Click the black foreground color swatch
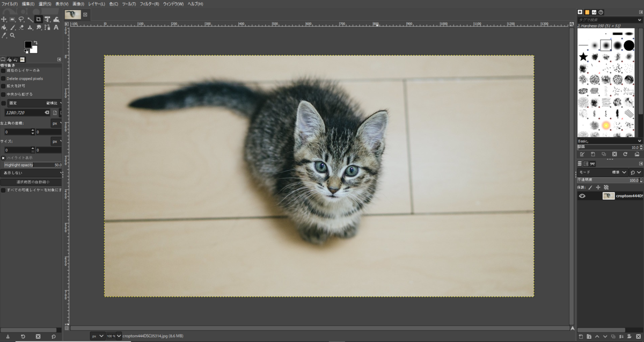This screenshot has width=644, height=342. [x=28, y=45]
